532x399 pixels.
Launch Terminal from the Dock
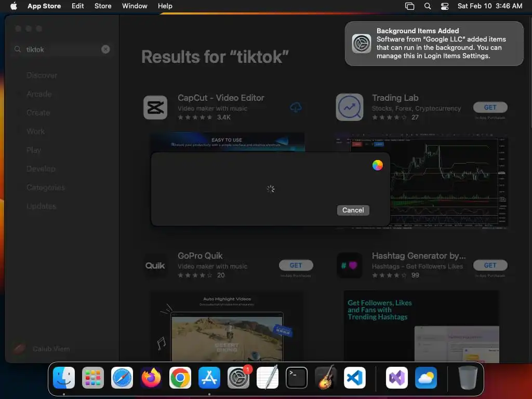(x=297, y=378)
